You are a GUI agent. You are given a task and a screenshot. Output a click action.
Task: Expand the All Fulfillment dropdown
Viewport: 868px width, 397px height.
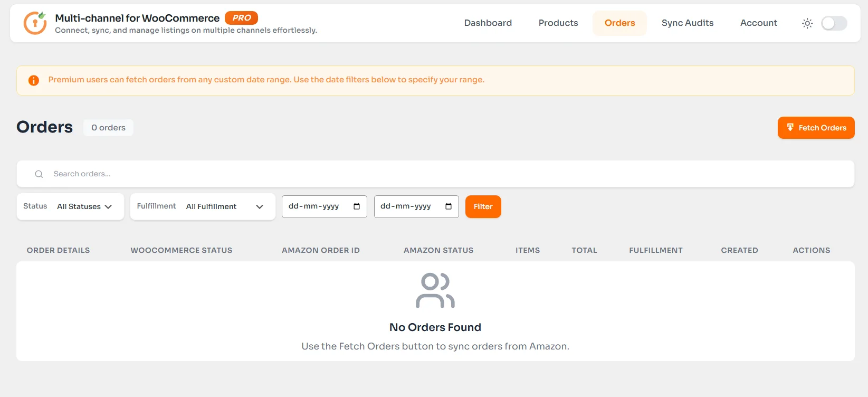[225, 206]
